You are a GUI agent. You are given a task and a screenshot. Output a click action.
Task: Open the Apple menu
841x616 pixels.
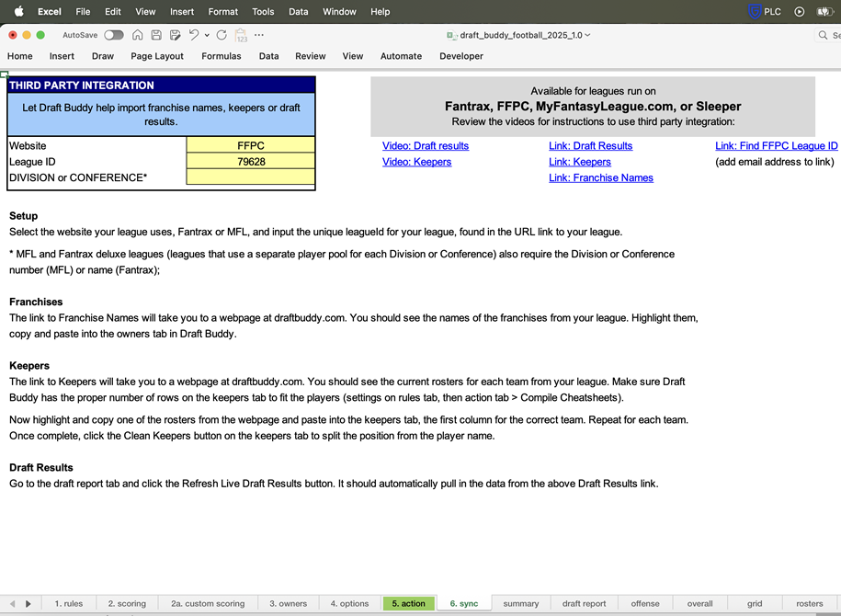point(18,11)
